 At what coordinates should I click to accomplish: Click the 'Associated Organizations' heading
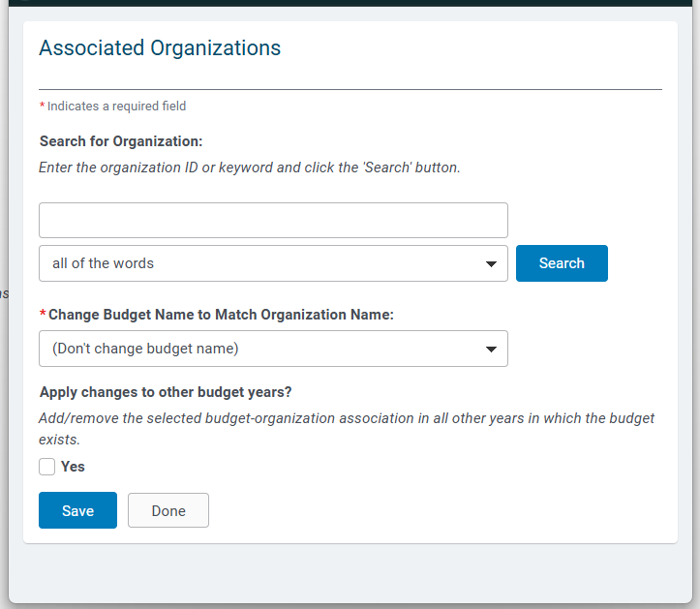coord(160,47)
